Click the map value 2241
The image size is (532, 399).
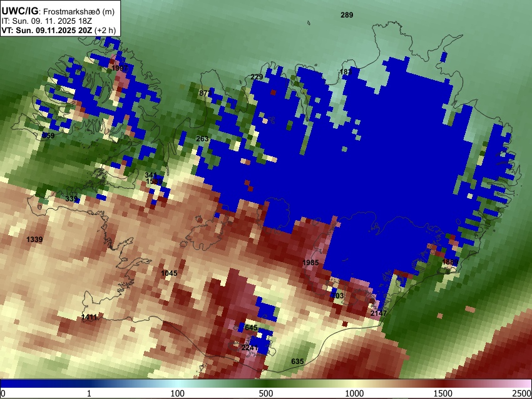250,348
